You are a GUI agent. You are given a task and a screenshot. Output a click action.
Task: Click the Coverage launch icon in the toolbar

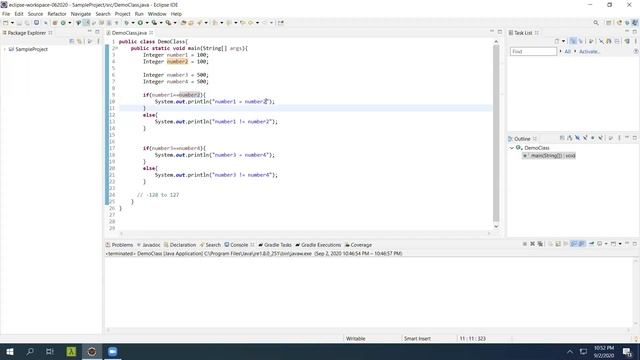[x=154, y=23]
